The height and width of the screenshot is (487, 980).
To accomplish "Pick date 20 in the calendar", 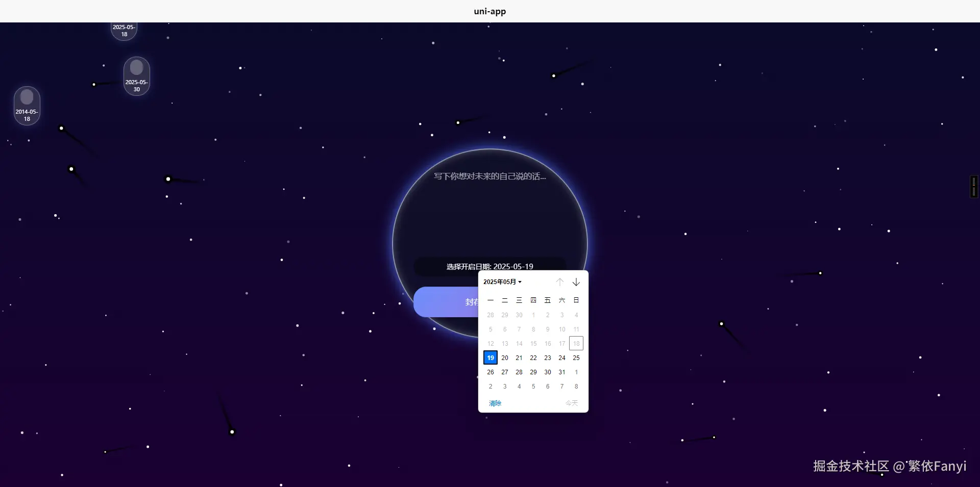I will tap(505, 358).
